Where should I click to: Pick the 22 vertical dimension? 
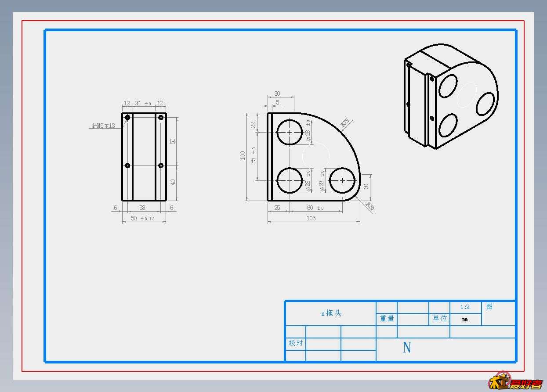point(253,125)
